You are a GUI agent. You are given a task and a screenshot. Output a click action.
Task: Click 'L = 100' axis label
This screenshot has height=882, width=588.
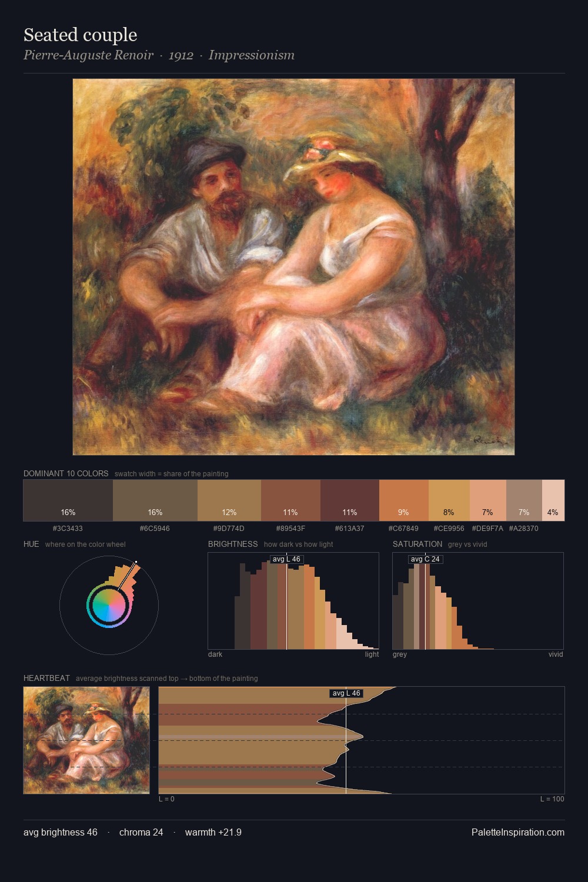[552, 799]
